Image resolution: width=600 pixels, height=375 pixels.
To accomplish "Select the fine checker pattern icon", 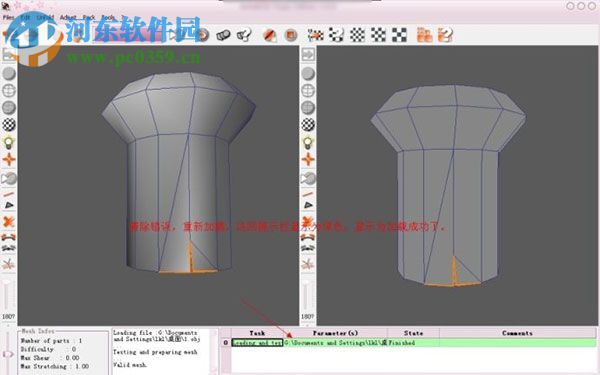I will coord(357,35).
